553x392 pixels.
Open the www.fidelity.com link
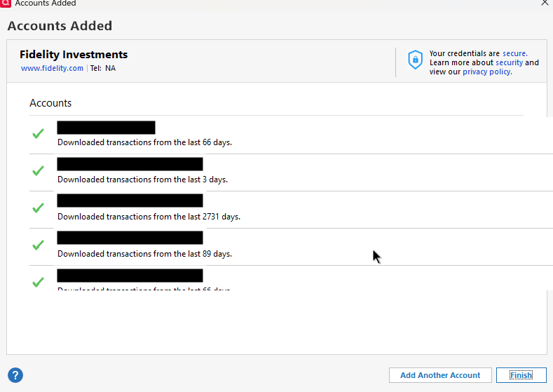click(52, 68)
